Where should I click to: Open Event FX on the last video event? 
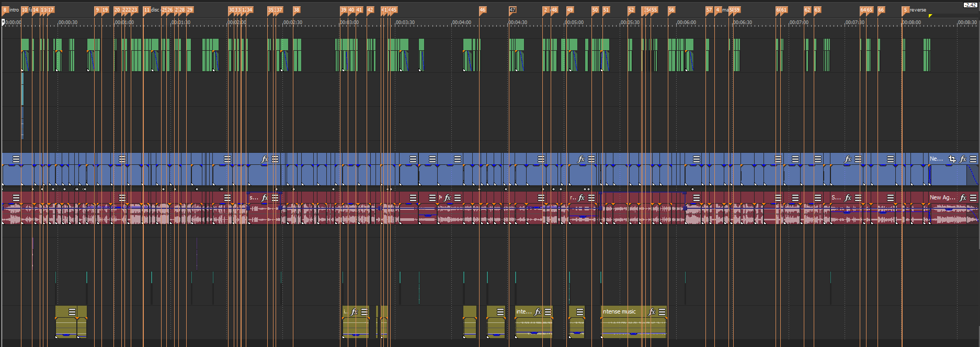(x=963, y=159)
